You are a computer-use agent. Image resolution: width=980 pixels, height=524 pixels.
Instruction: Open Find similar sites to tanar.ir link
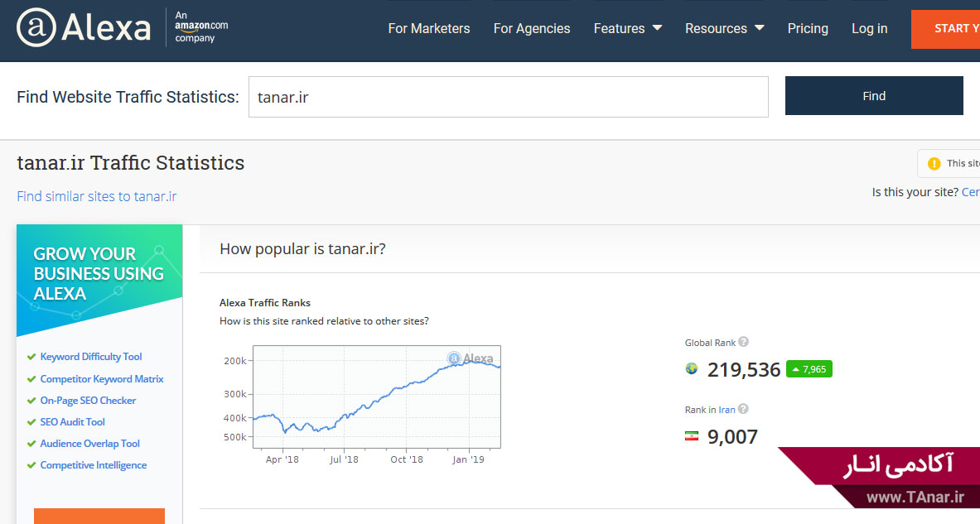pos(96,196)
